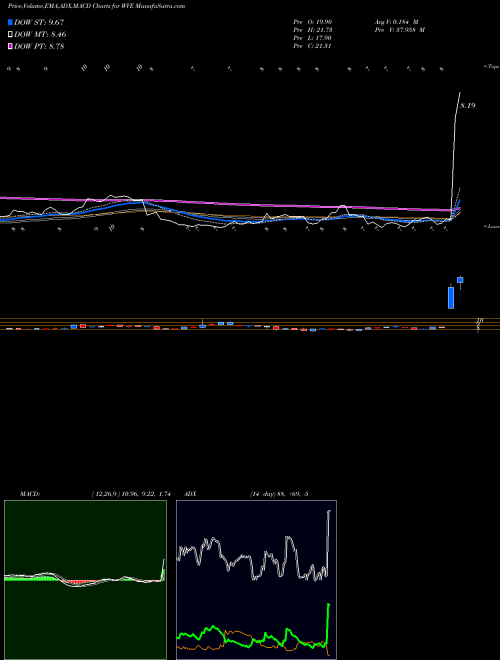
Task: Click the white DOW MT legend swatch
Action: point(10,35)
